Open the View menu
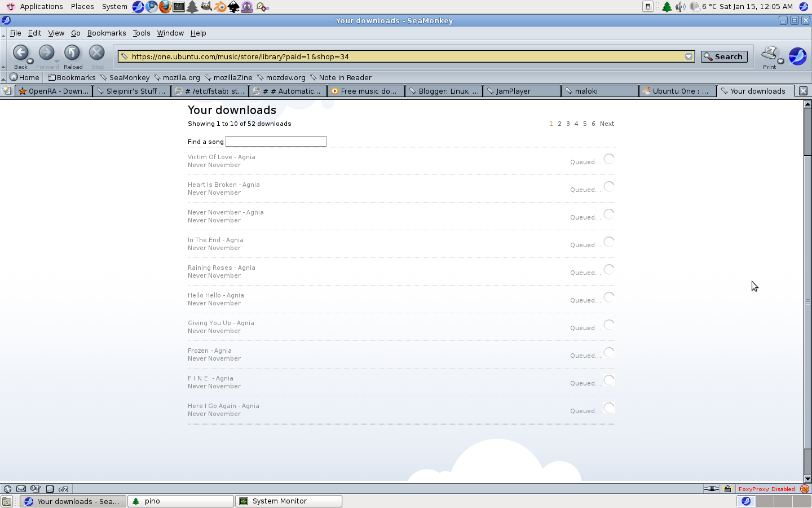812x508 pixels. [x=56, y=33]
